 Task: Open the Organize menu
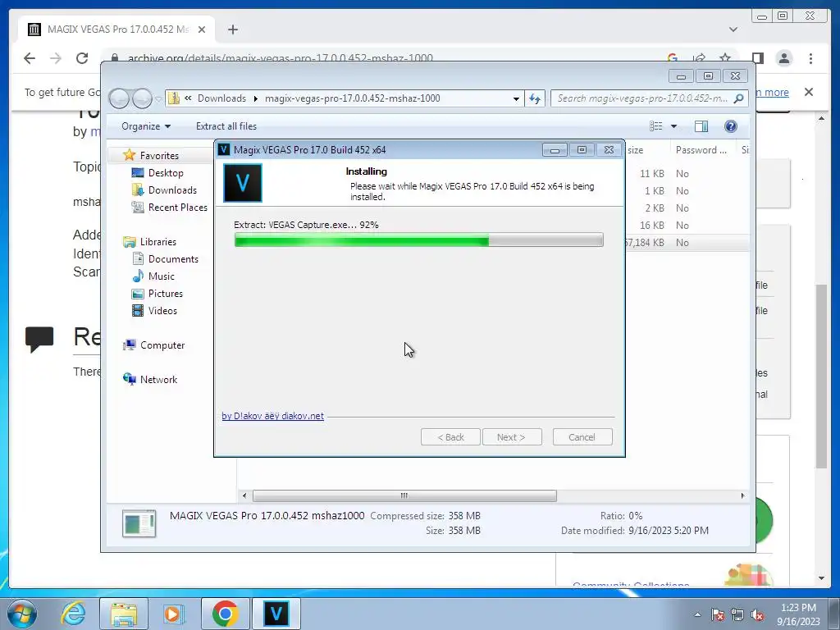pyautogui.click(x=146, y=126)
